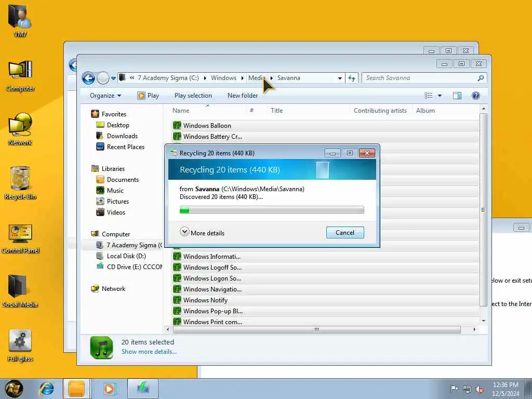Select Windows Balloon sound file icon
This screenshot has height=399, width=532.
[x=177, y=125]
